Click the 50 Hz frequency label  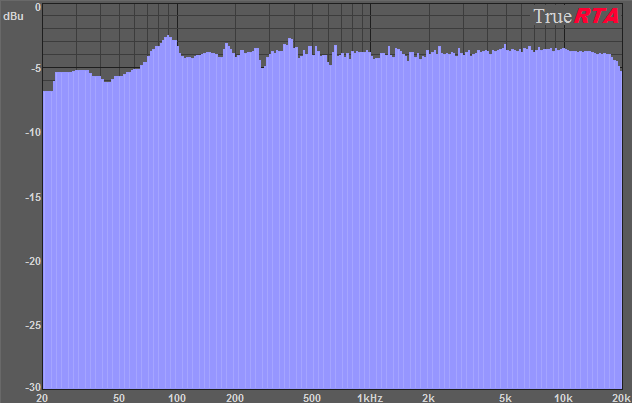click(x=119, y=398)
